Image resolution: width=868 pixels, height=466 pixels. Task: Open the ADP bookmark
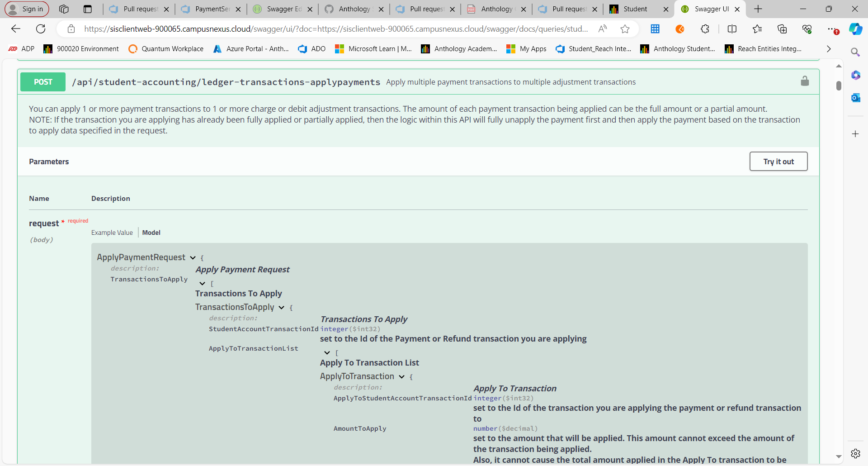[21, 49]
